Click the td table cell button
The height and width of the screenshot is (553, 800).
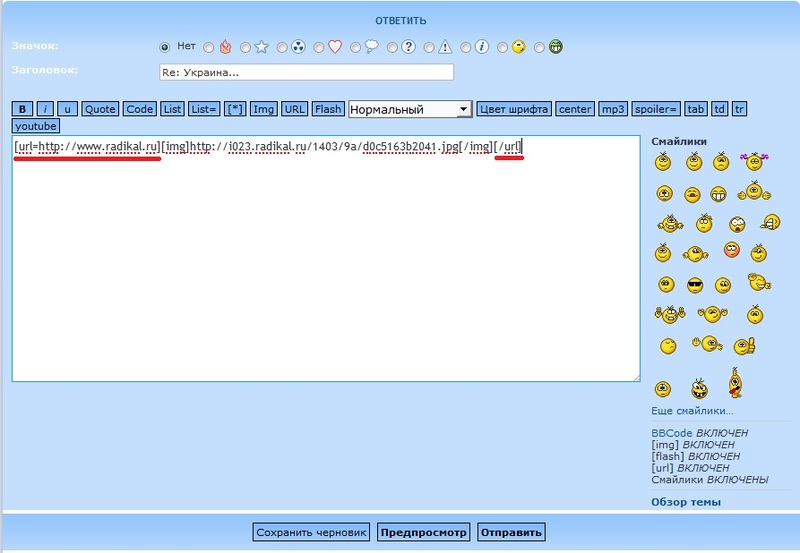tap(719, 109)
